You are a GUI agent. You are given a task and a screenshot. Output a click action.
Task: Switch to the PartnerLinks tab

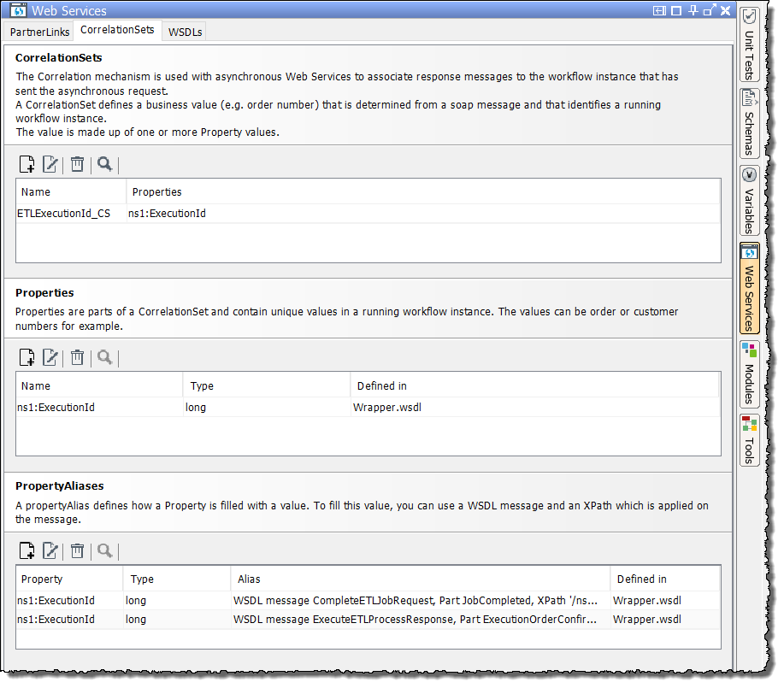click(39, 32)
